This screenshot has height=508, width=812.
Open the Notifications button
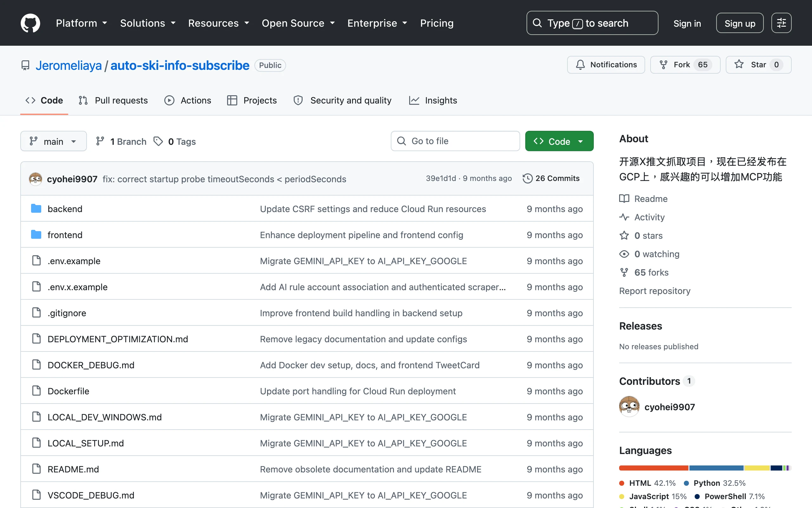(x=606, y=64)
